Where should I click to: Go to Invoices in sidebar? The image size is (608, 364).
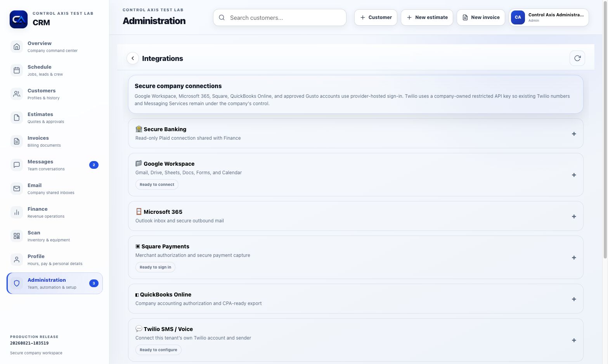[55, 141]
